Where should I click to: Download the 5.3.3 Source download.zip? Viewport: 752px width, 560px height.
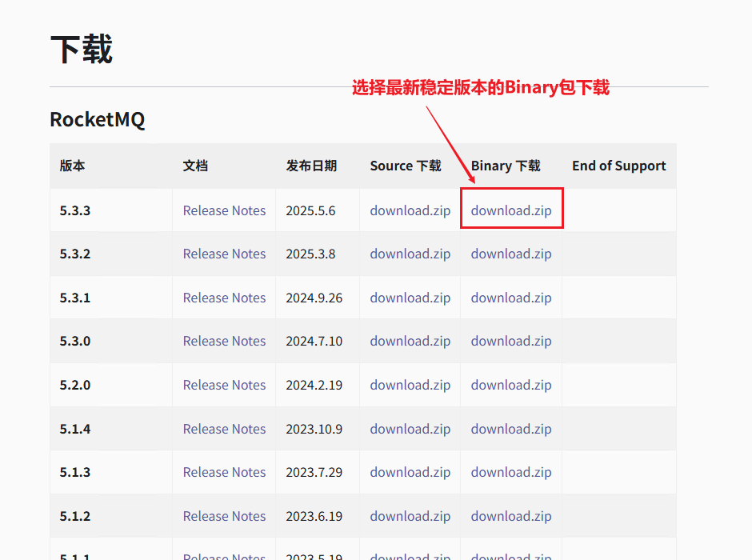[410, 210]
